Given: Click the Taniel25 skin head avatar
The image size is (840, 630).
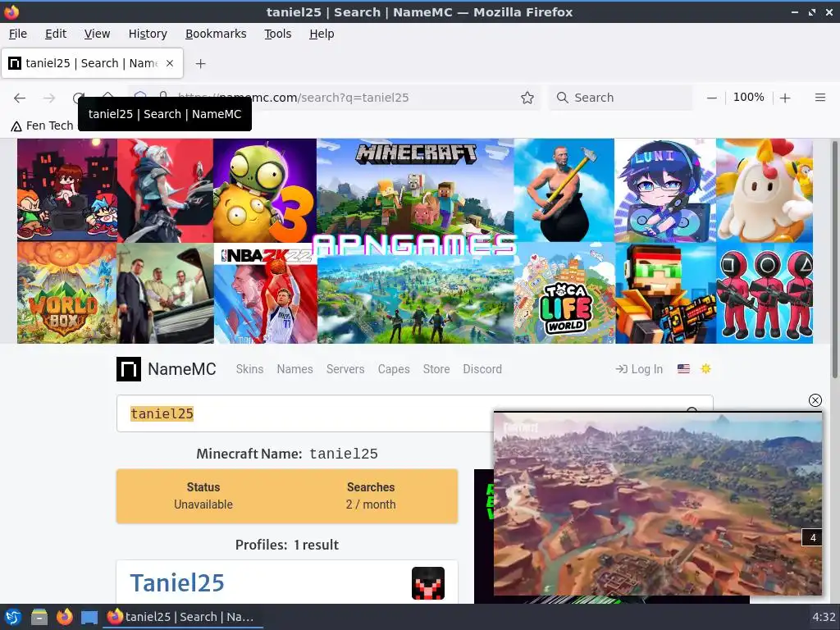Looking at the screenshot, I should (428, 583).
